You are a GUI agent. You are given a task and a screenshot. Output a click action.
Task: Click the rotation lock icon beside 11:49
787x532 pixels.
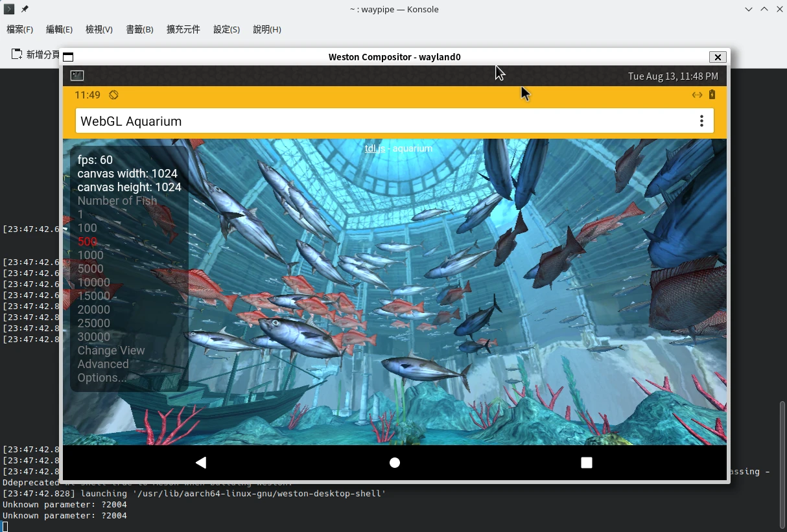113,95
